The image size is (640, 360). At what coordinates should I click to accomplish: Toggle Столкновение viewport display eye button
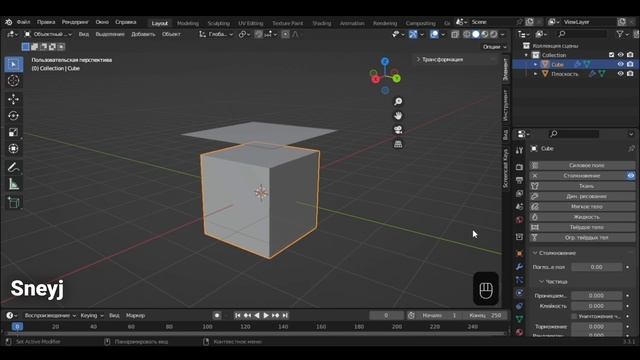click(x=631, y=176)
